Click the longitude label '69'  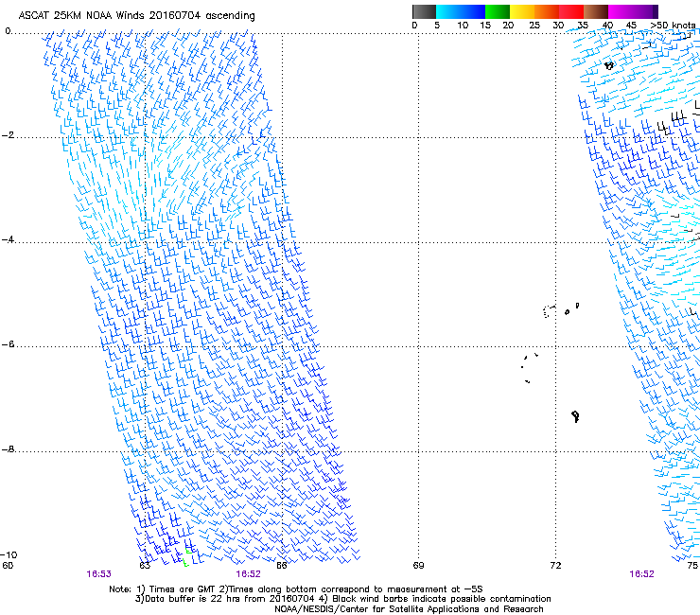tap(418, 566)
